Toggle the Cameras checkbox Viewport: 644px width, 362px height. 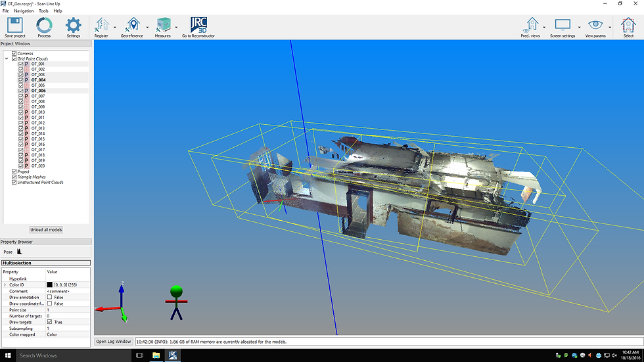(x=14, y=53)
